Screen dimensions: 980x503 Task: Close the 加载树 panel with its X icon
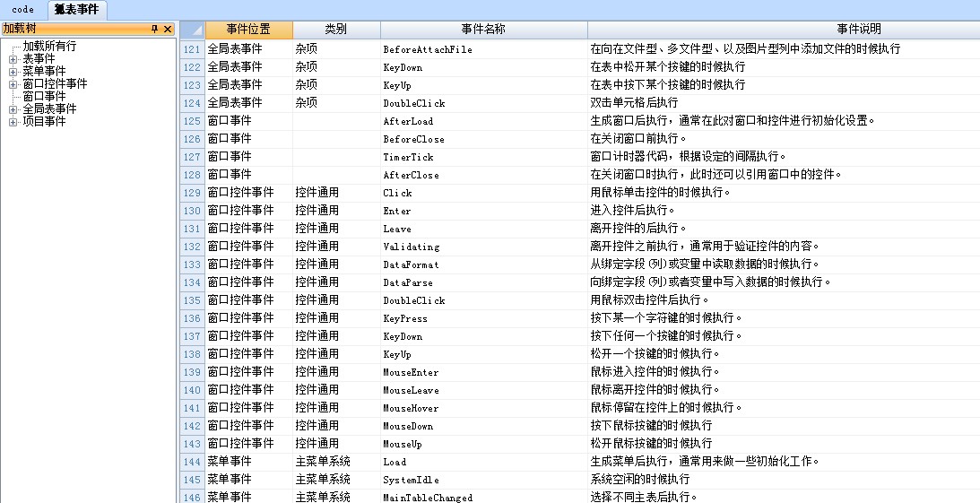click(x=168, y=29)
